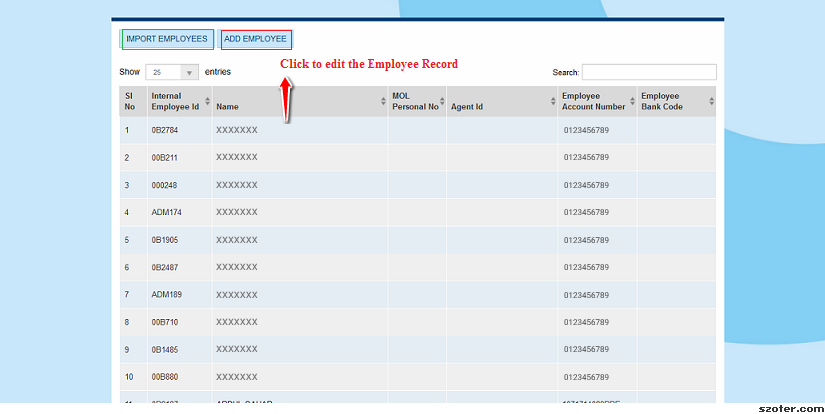Open employee record 00B710
The height and width of the screenshot is (414, 825).
[x=165, y=322]
